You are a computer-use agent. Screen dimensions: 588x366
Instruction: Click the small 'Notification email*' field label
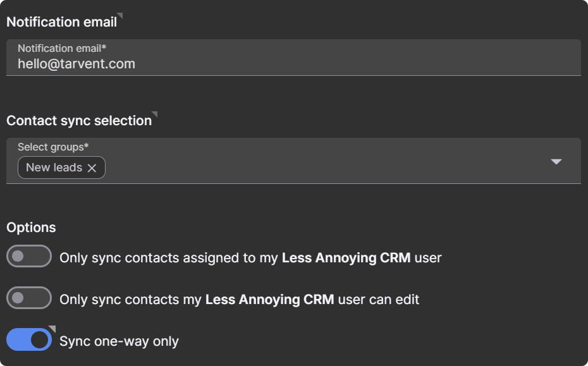pyautogui.click(x=61, y=49)
